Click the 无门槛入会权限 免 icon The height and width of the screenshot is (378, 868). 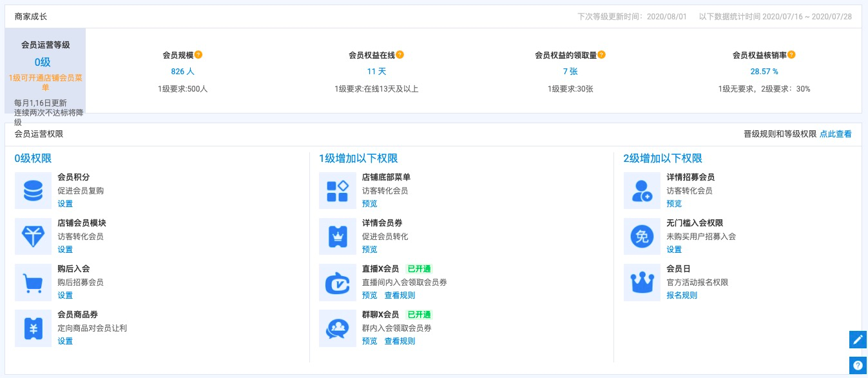642,236
